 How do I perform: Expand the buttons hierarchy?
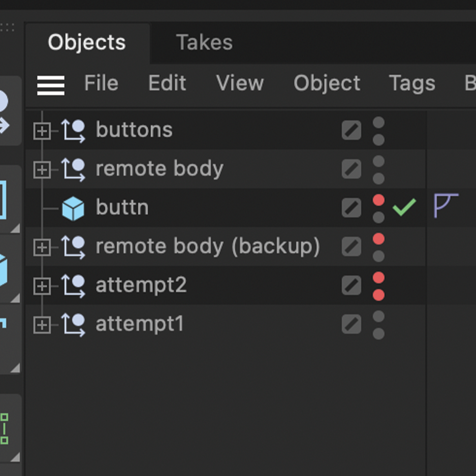click(42, 129)
